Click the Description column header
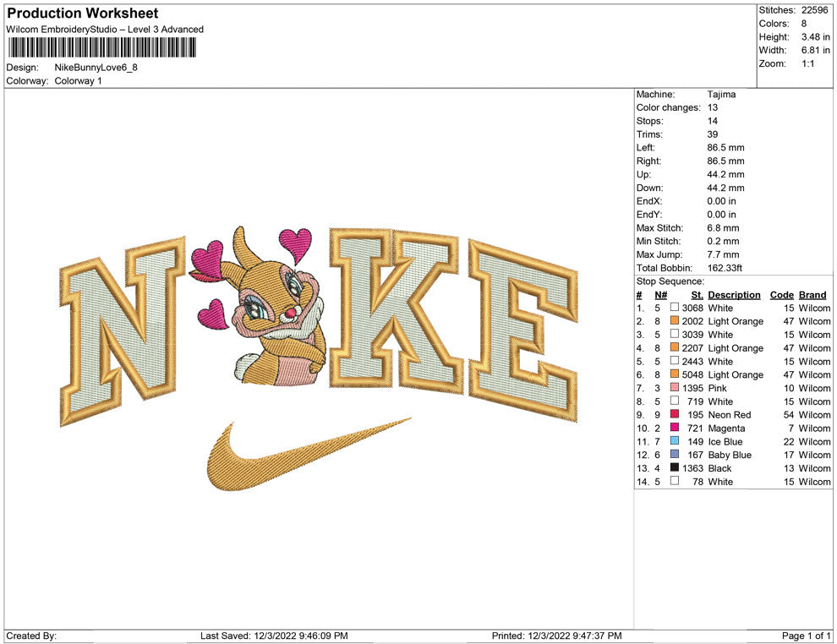 point(734,295)
